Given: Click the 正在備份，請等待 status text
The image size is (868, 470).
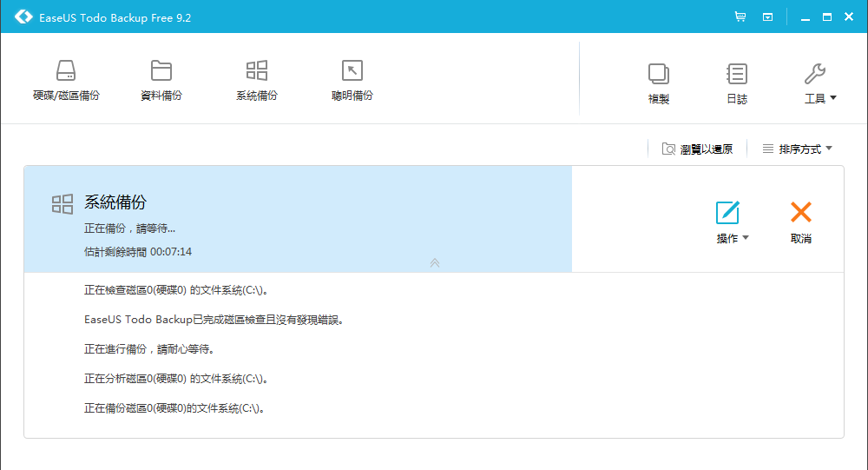Looking at the screenshot, I should 129,228.
